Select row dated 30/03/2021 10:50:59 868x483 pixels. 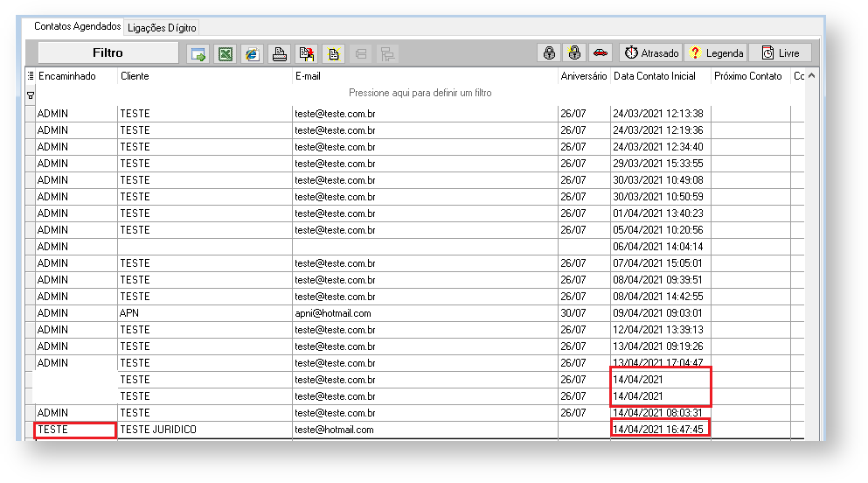(x=414, y=197)
